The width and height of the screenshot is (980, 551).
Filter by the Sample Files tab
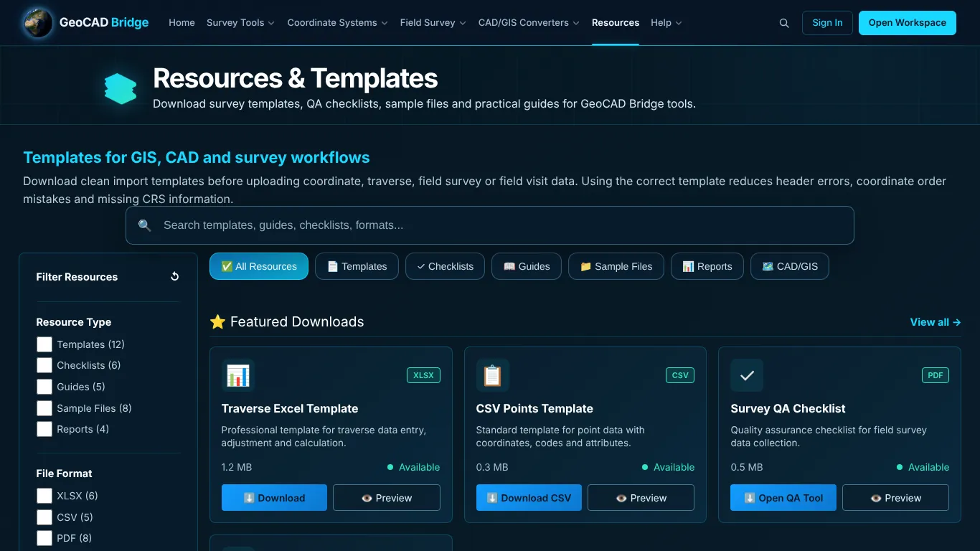point(616,266)
